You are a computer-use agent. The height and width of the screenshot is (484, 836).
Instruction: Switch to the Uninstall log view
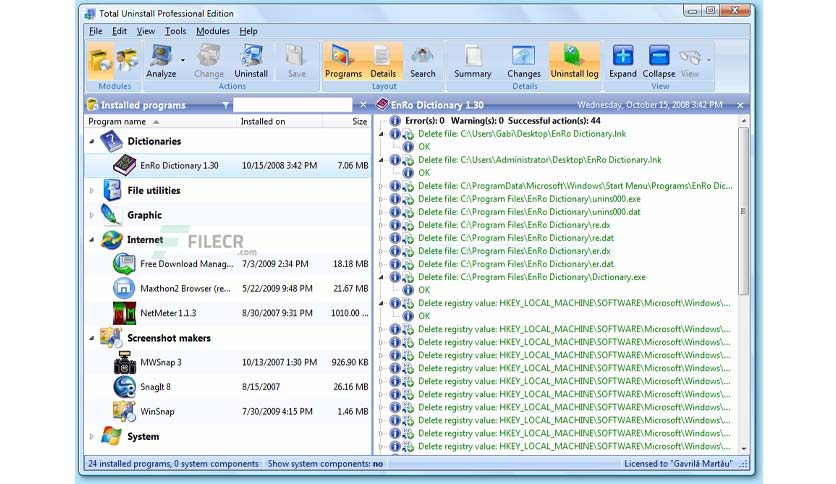point(574,61)
